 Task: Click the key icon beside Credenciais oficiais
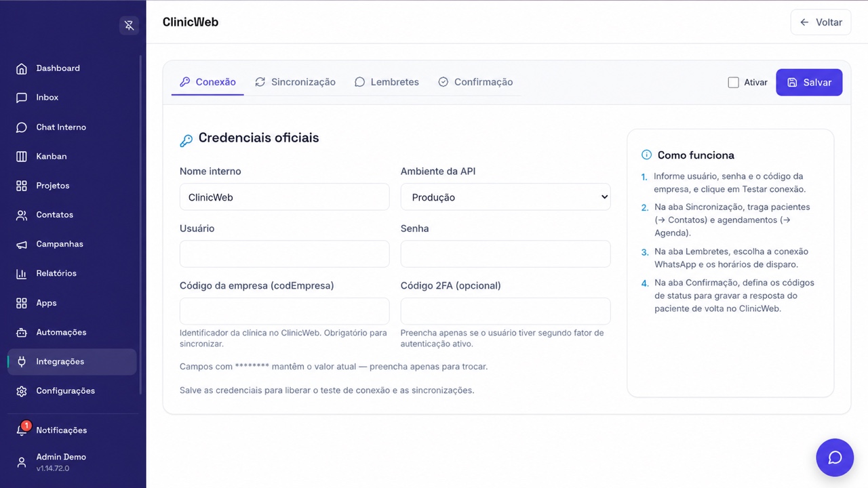[x=186, y=141]
